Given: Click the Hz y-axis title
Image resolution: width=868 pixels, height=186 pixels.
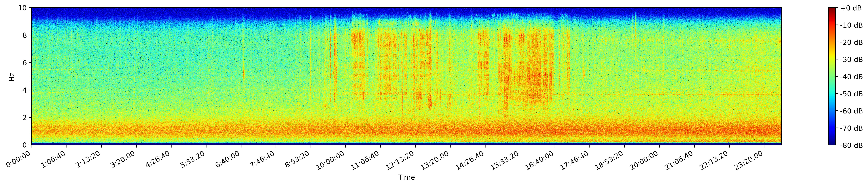Looking at the screenshot, I should tap(12, 77).
